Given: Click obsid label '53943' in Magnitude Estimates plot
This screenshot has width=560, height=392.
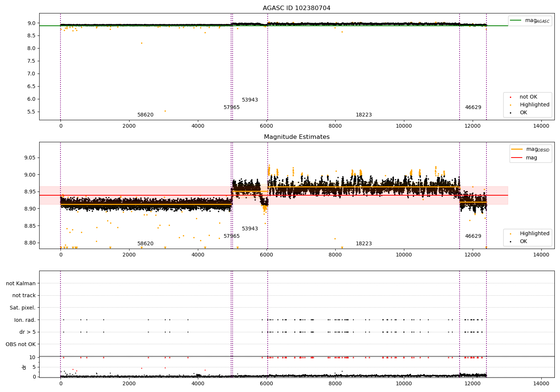Looking at the screenshot, I should pos(250,229).
